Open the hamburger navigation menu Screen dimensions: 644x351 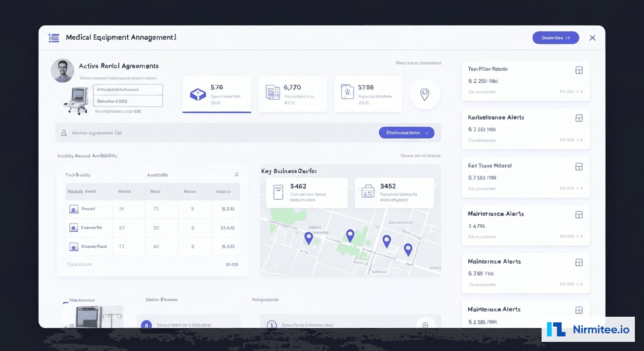click(54, 38)
